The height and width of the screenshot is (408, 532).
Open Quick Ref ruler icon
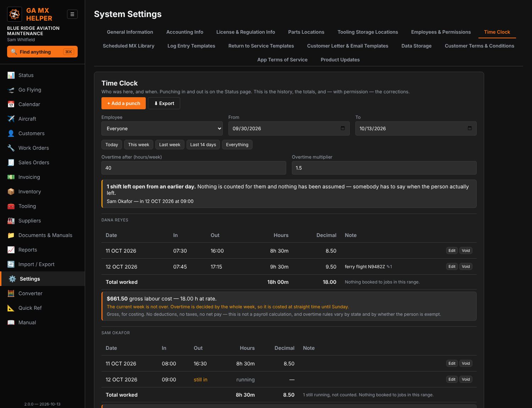tap(11, 308)
